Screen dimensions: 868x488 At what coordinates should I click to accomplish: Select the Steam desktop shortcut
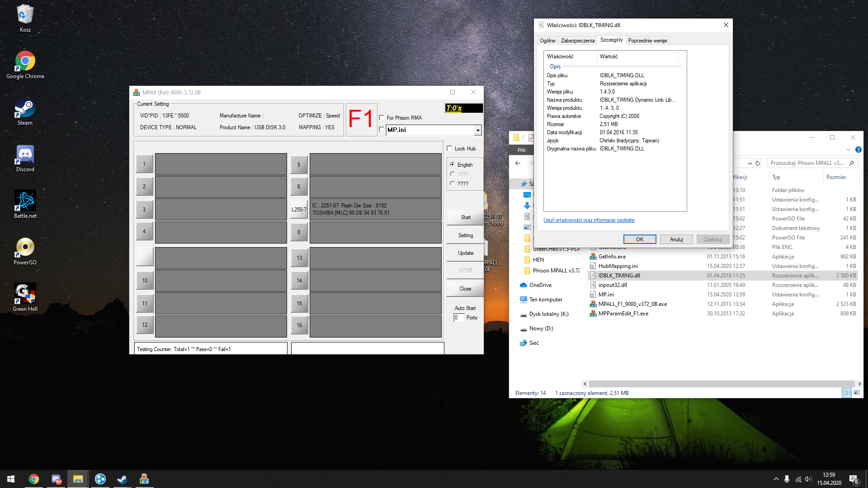[25, 112]
